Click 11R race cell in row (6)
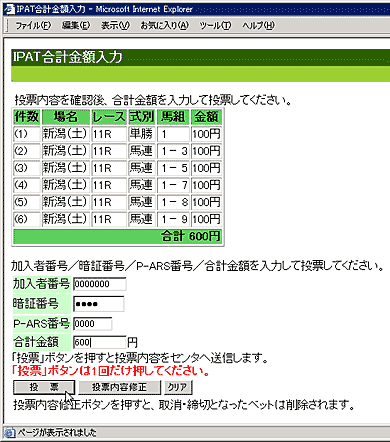 (x=109, y=219)
